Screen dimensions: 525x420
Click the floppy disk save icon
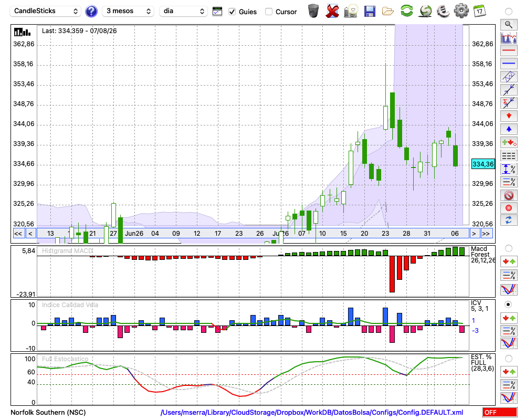tap(370, 12)
